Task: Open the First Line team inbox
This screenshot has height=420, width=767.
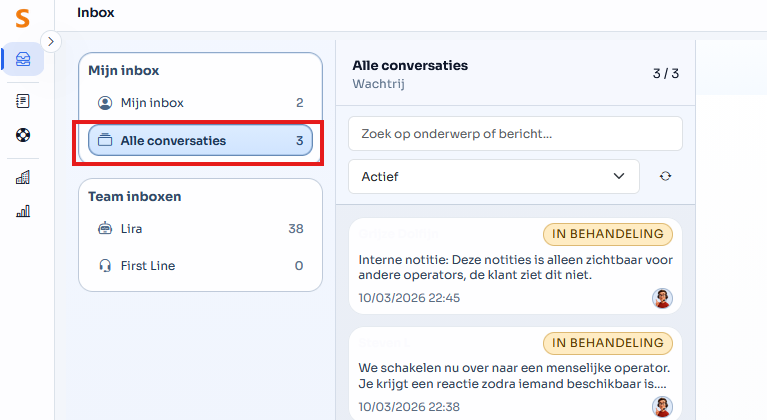Action: 200,266
